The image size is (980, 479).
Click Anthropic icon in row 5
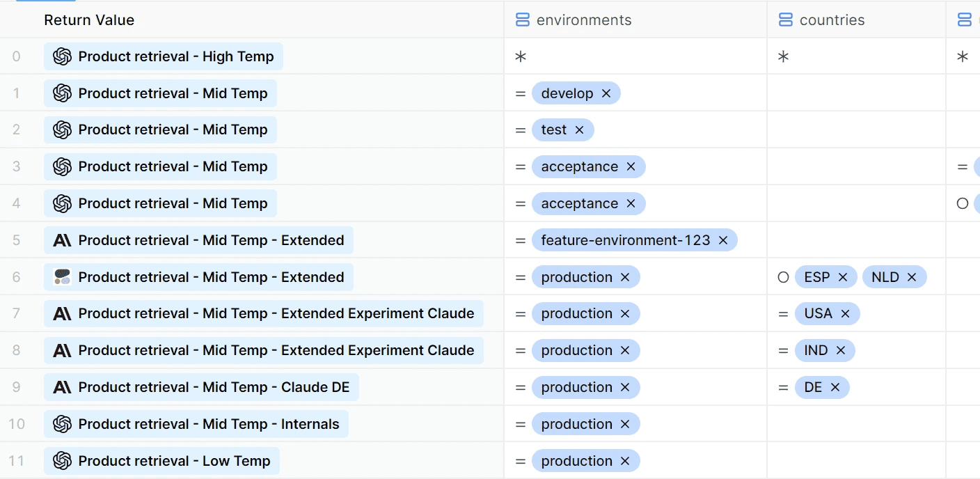pyautogui.click(x=63, y=241)
